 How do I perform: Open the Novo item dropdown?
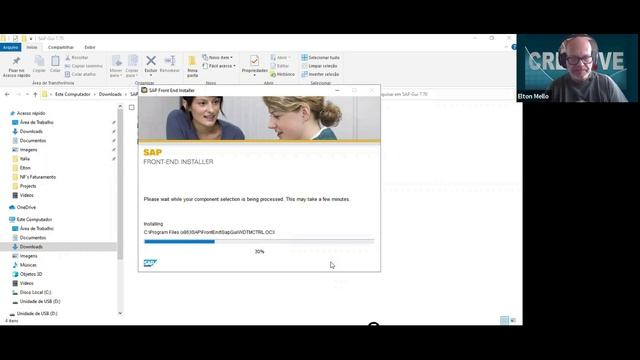pyautogui.click(x=218, y=58)
